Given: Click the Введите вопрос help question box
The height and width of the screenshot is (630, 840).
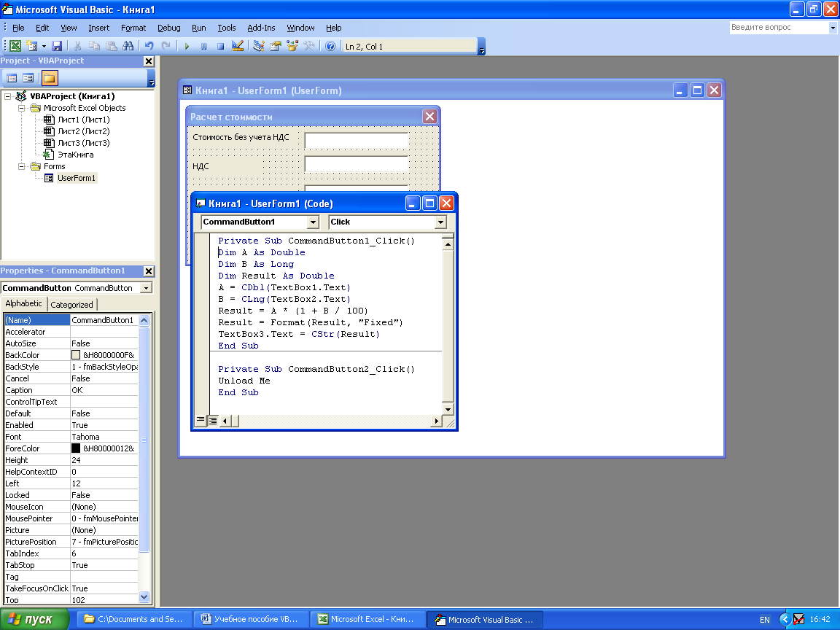Looking at the screenshot, I should click(x=779, y=27).
